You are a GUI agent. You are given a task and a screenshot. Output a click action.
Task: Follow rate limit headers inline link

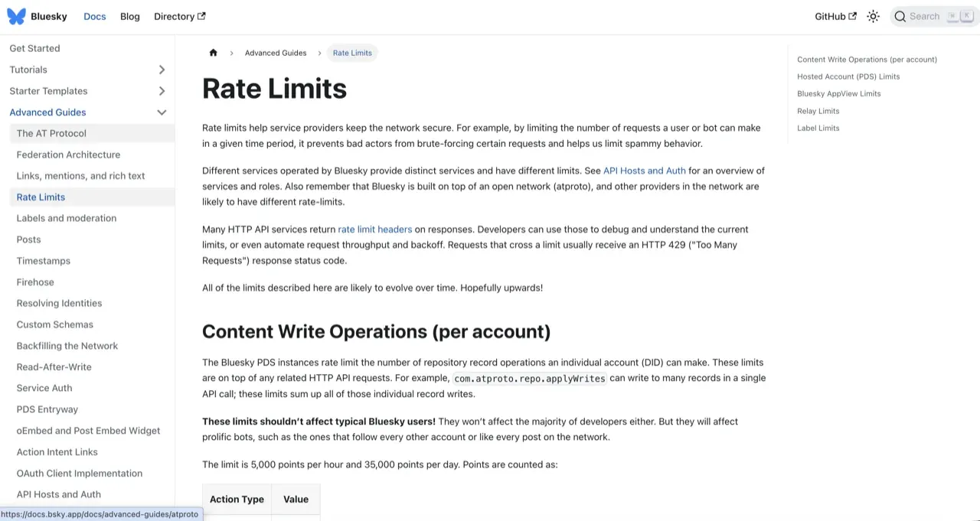click(375, 230)
